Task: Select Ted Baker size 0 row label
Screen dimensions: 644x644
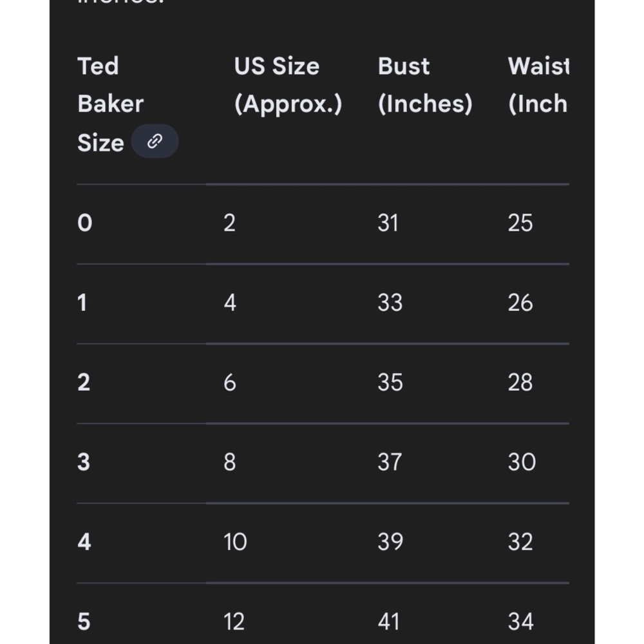Action: [85, 223]
